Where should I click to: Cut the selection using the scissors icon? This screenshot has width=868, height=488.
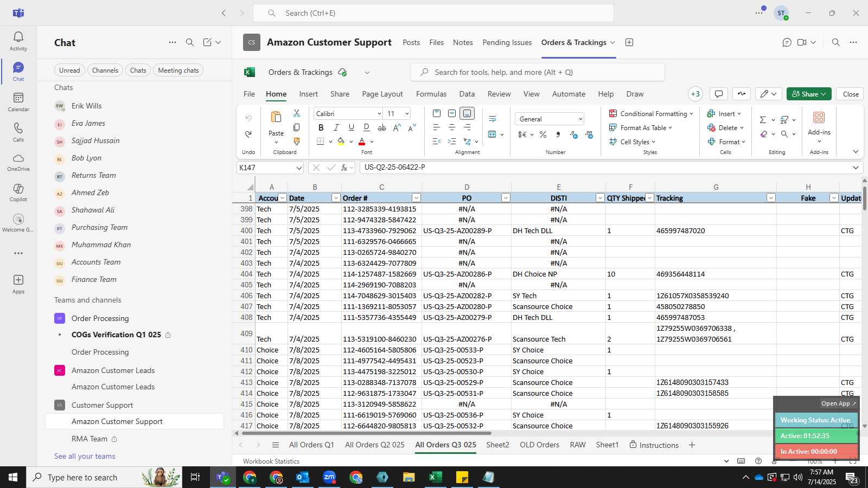(297, 113)
